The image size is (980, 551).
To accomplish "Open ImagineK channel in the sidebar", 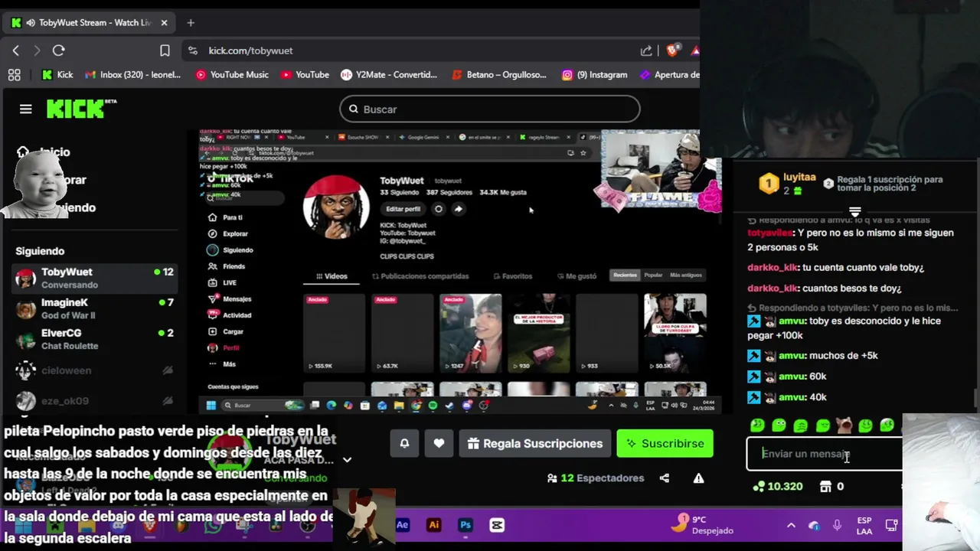I will (95, 308).
